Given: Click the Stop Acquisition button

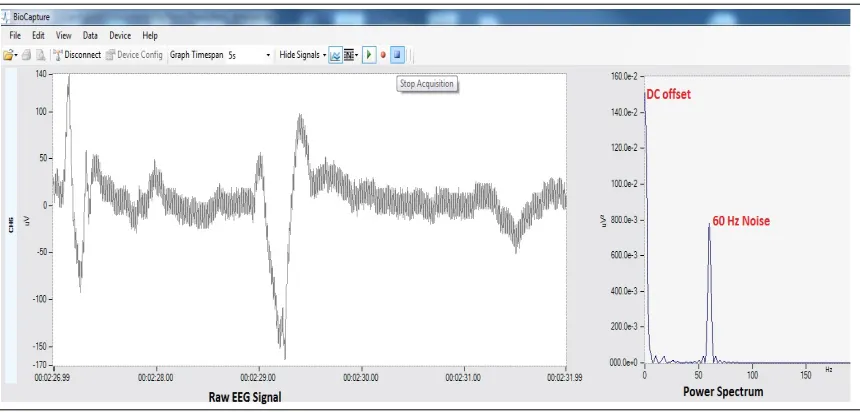Looking at the screenshot, I should pyautogui.click(x=398, y=55).
